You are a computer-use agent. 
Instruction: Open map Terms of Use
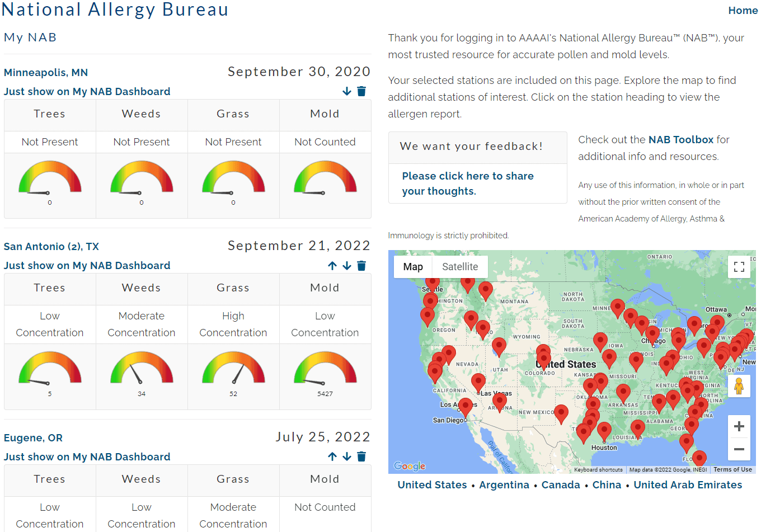click(732, 470)
